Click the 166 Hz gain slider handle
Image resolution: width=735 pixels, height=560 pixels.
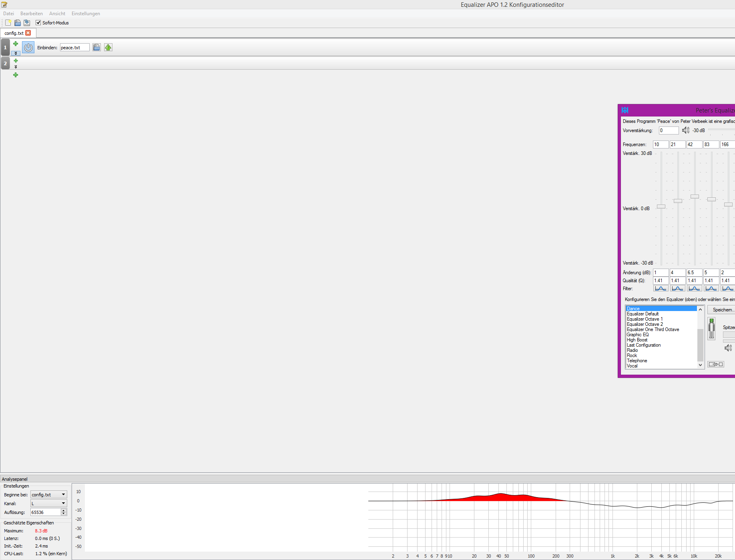(x=728, y=205)
